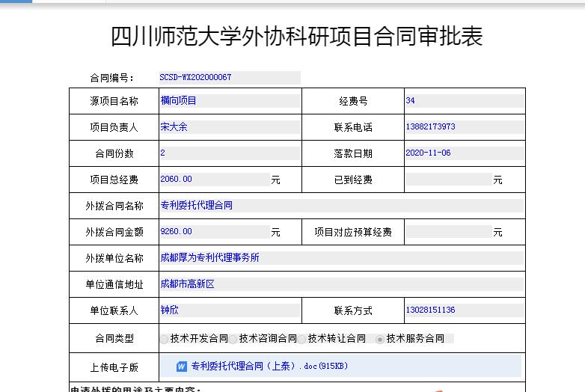Viewport: 585px width, 392px height.
Task: Click the 项目对应预算经费 label cell
Action: point(353,232)
